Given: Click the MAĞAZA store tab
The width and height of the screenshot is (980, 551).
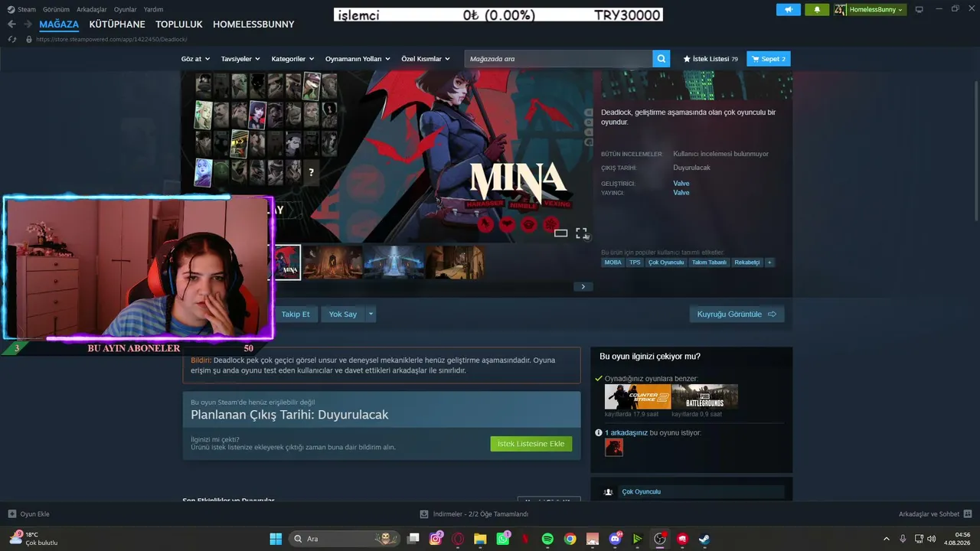Looking at the screenshot, I should pos(59,24).
